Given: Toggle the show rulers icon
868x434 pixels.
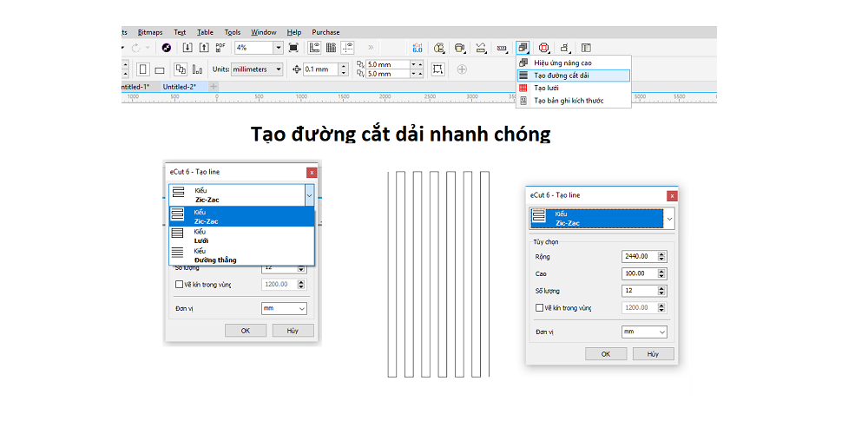Looking at the screenshot, I should click(315, 48).
